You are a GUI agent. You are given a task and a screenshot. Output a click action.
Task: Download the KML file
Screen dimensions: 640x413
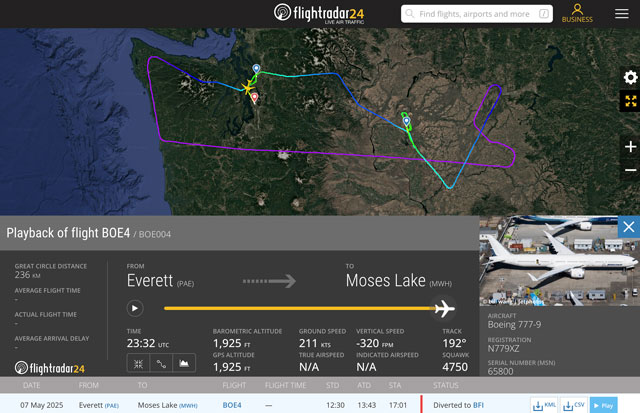pyautogui.click(x=544, y=405)
